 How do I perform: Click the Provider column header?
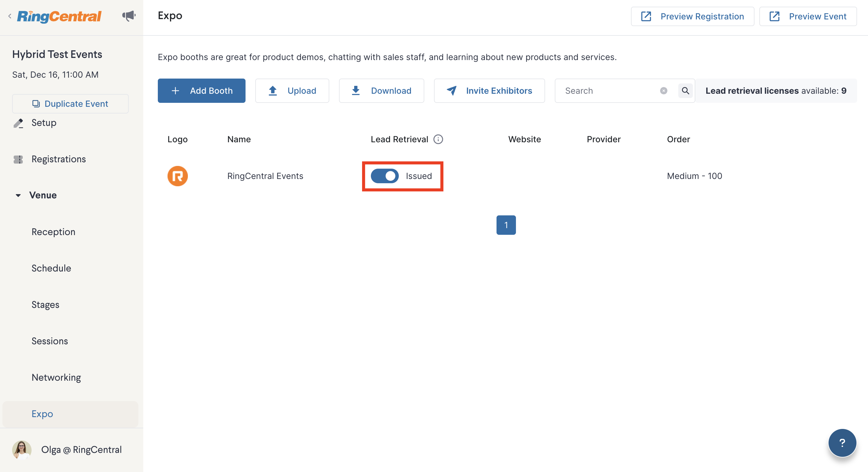point(604,139)
